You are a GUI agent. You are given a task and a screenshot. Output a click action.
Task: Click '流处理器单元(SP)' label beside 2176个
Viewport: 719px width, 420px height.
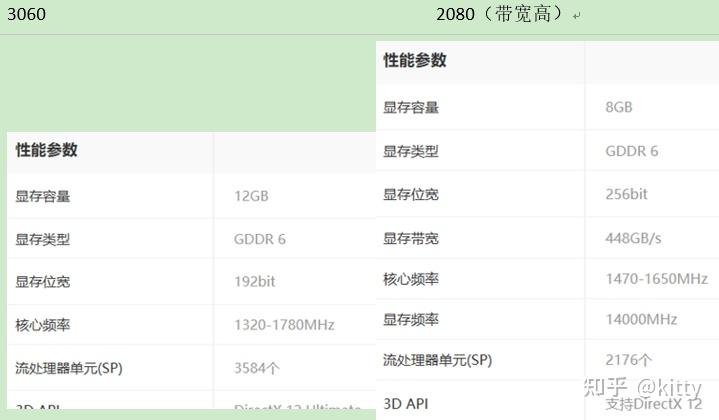click(437, 360)
